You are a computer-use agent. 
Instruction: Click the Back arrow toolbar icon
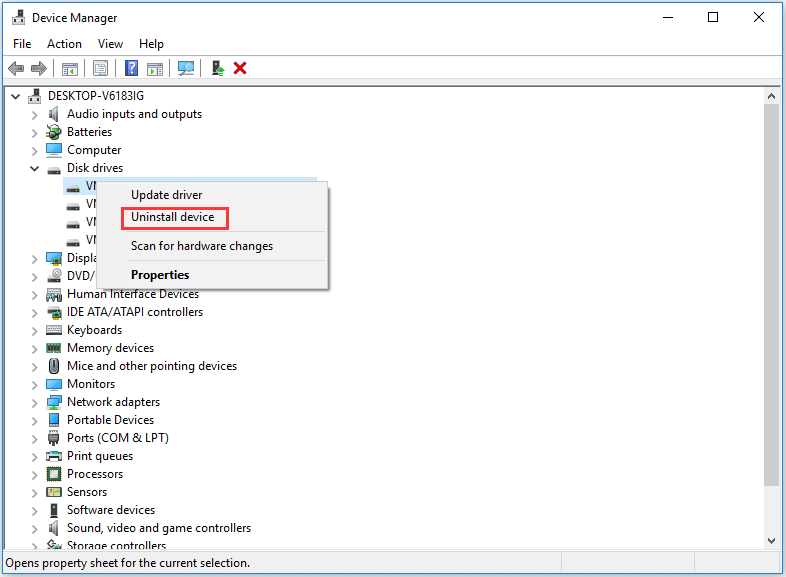point(16,68)
